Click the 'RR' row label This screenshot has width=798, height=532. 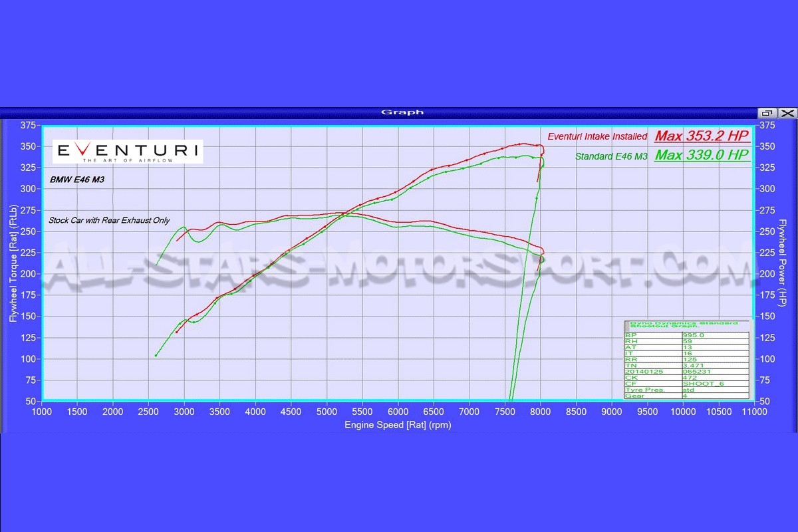[653, 360]
